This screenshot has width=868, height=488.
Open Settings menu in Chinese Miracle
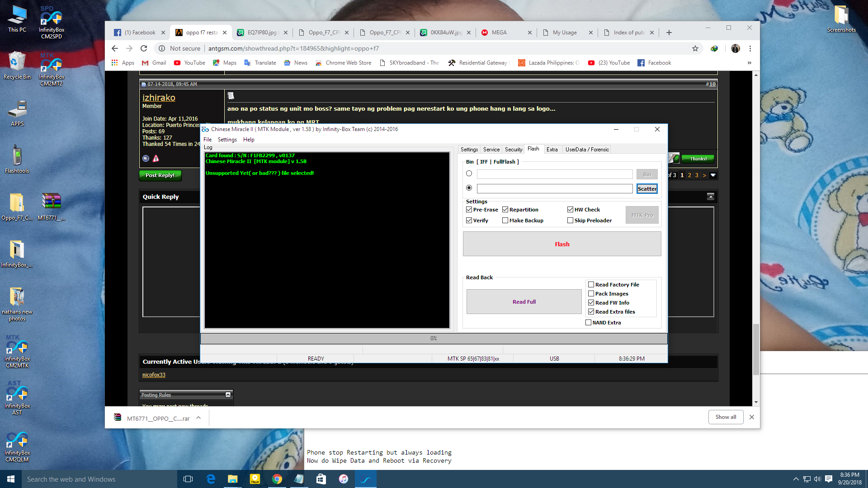(227, 140)
